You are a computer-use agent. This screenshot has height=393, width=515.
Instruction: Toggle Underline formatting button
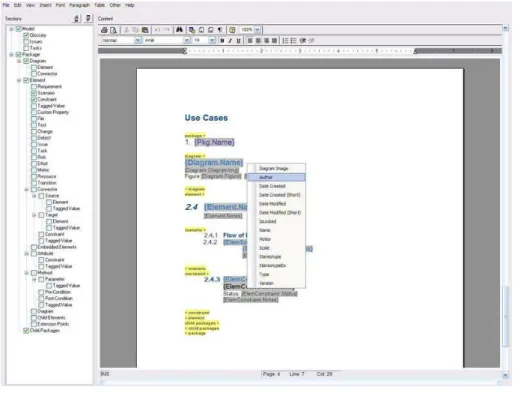click(x=238, y=41)
